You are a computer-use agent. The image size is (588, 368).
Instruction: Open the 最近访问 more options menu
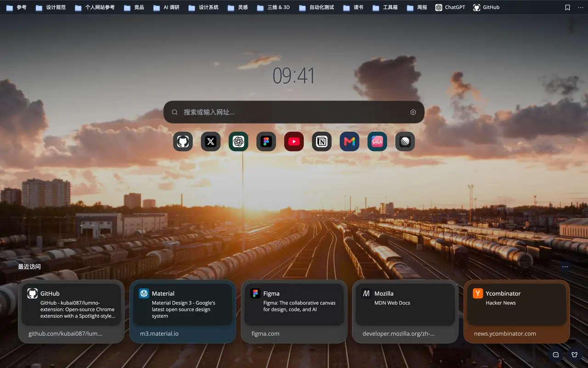[x=565, y=267]
